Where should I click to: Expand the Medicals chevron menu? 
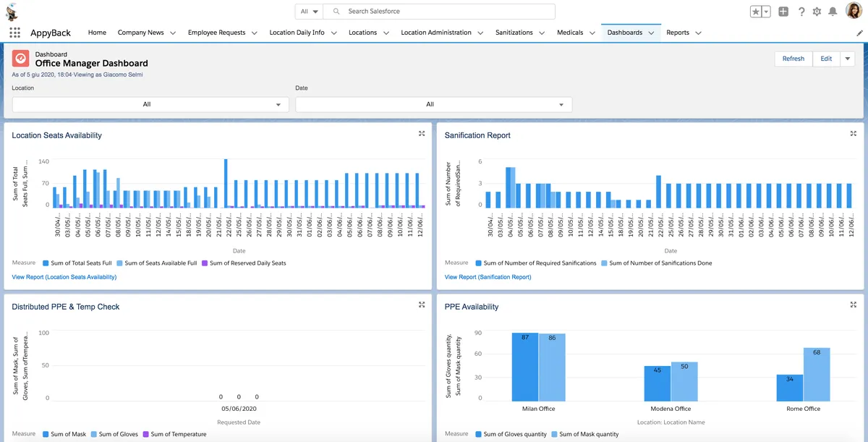[592, 33]
